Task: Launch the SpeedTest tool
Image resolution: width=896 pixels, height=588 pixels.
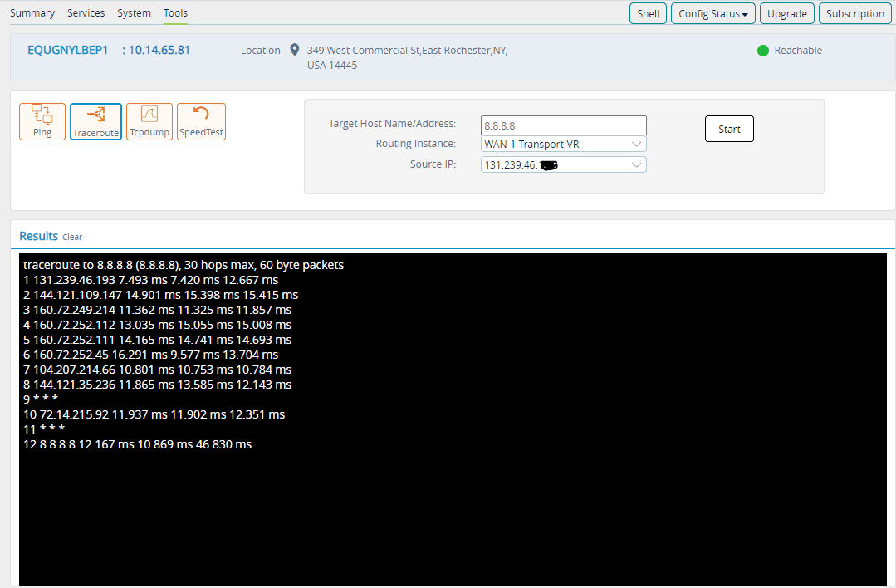Action: [x=200, y=121]
